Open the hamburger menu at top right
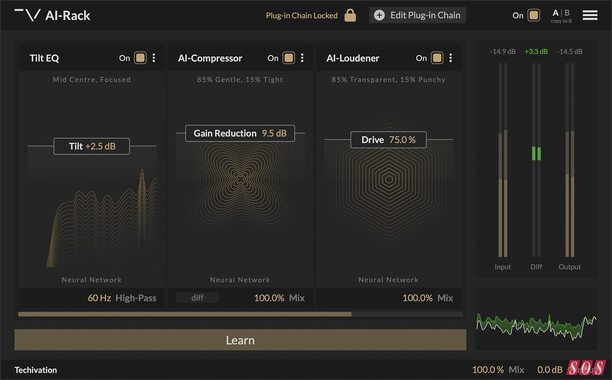The image size is (612, 380). pos(590,15)
